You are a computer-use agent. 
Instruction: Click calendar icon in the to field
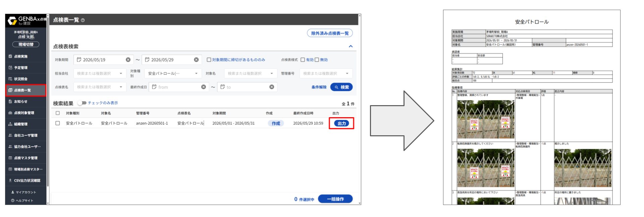223,87
